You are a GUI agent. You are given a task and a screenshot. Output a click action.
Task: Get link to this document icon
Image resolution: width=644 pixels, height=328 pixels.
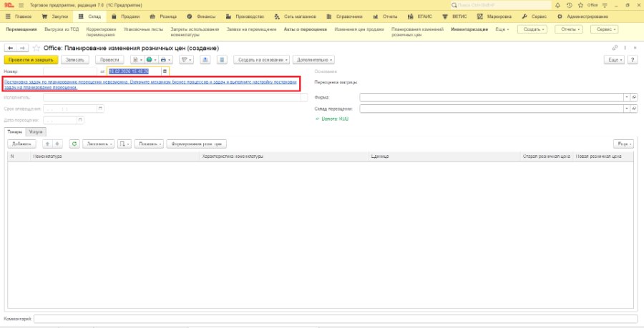click(615, 48)
